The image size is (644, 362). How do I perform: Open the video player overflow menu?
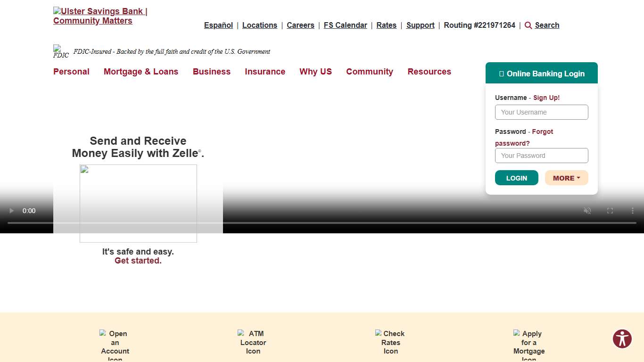(632, 211)
